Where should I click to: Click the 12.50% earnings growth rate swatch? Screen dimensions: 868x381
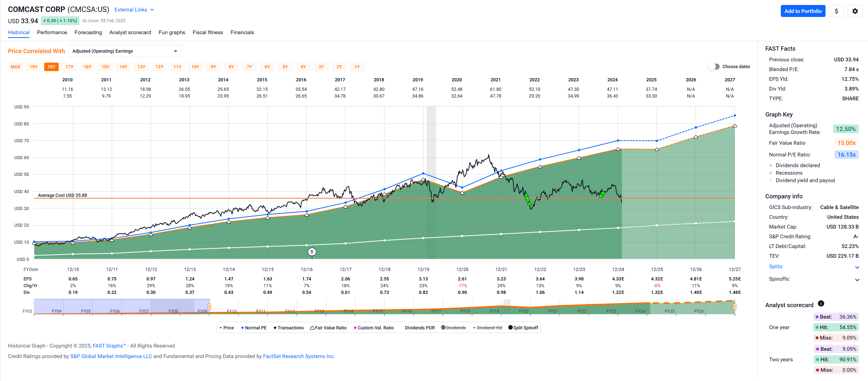click(846, 129)
